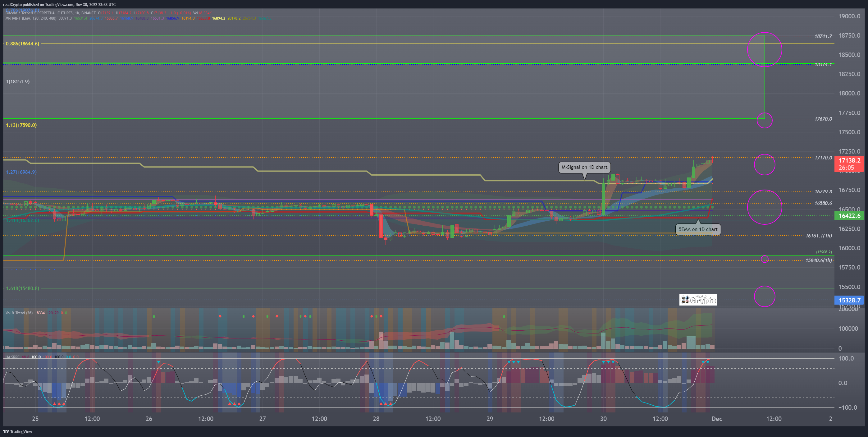Click the 18374.1 horizontal line label
This screenshot has height=437, width=868.
tap(823, 64)
